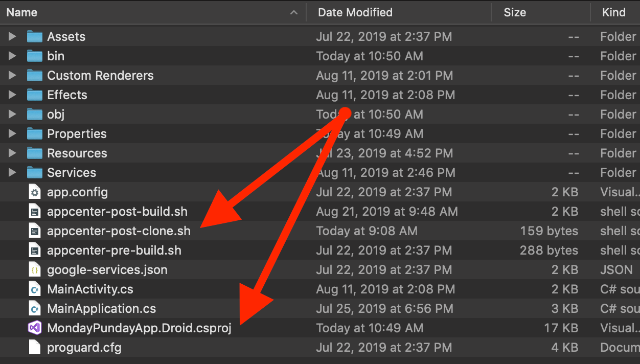Select the Assets folder icon
The width and height of the screenshot is (640, 364).
pyautogui.click(x=35, y=37)
